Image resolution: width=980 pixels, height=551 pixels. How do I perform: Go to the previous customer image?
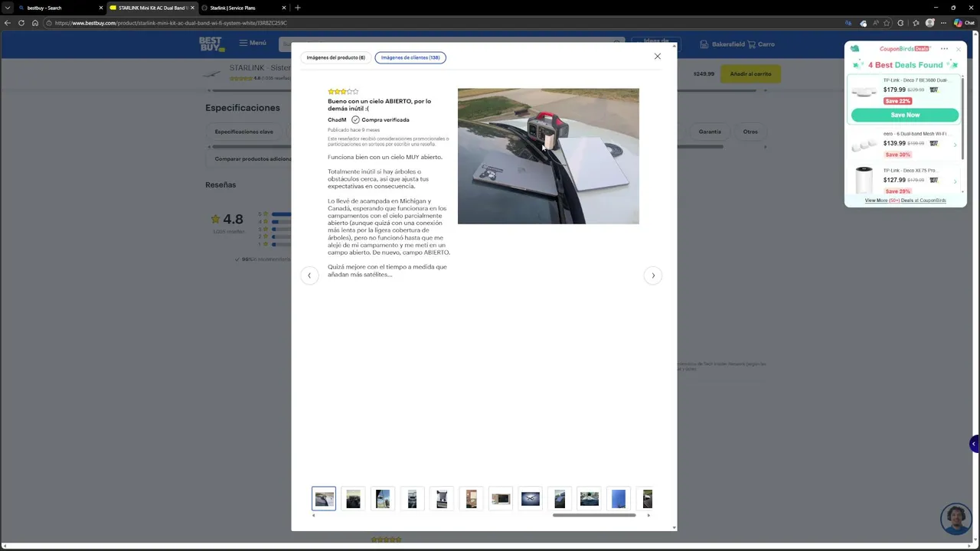click(x=309, y=275)
